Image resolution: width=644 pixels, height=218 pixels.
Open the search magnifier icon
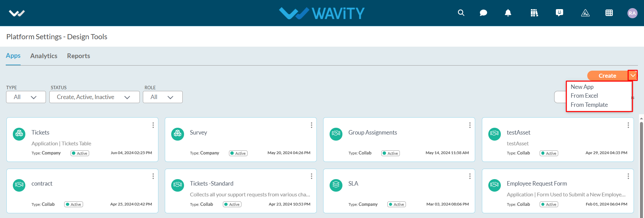coord(461,13)
